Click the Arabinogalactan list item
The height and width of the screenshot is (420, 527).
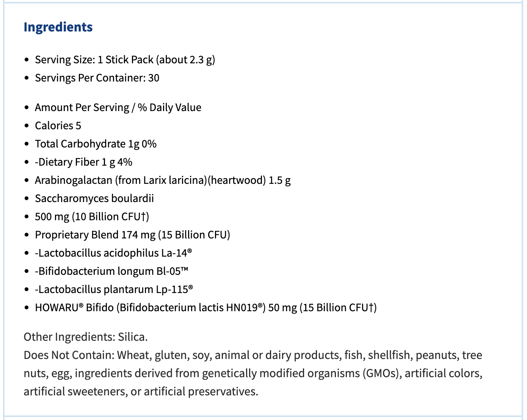(x=163, y=180)
